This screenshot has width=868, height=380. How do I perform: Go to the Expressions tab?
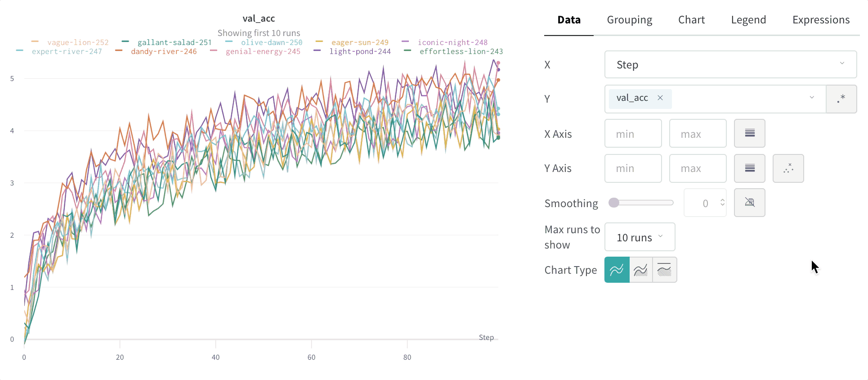pos(821,20)
